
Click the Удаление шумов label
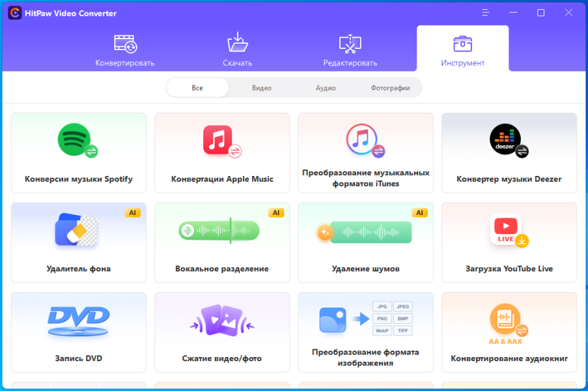click(x=365, y=268)
